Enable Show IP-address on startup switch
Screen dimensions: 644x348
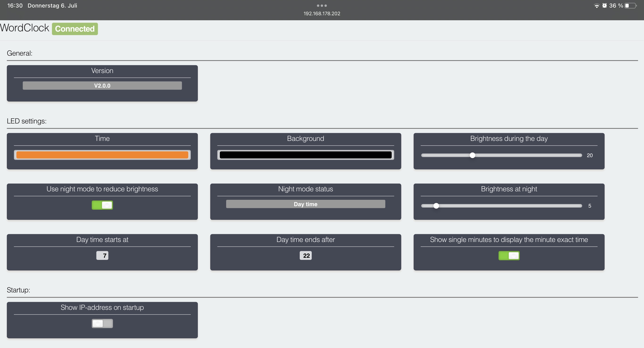[x=102, y=323]
